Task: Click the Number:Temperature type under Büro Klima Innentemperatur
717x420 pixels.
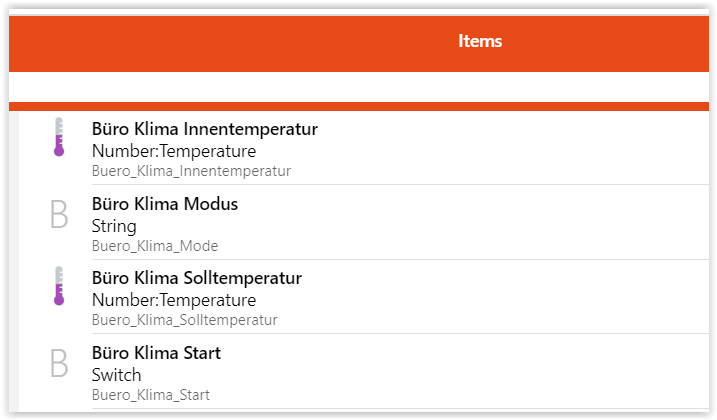Action: coord(174,151)
